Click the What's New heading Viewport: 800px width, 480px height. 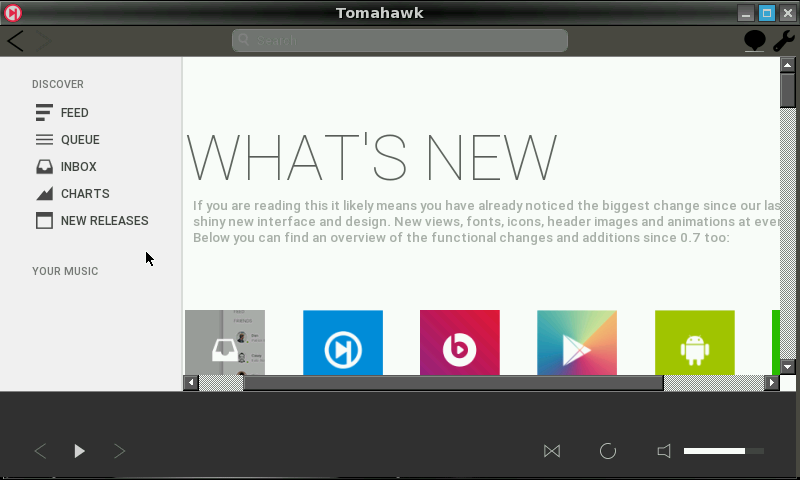click(x=372, y=157)
